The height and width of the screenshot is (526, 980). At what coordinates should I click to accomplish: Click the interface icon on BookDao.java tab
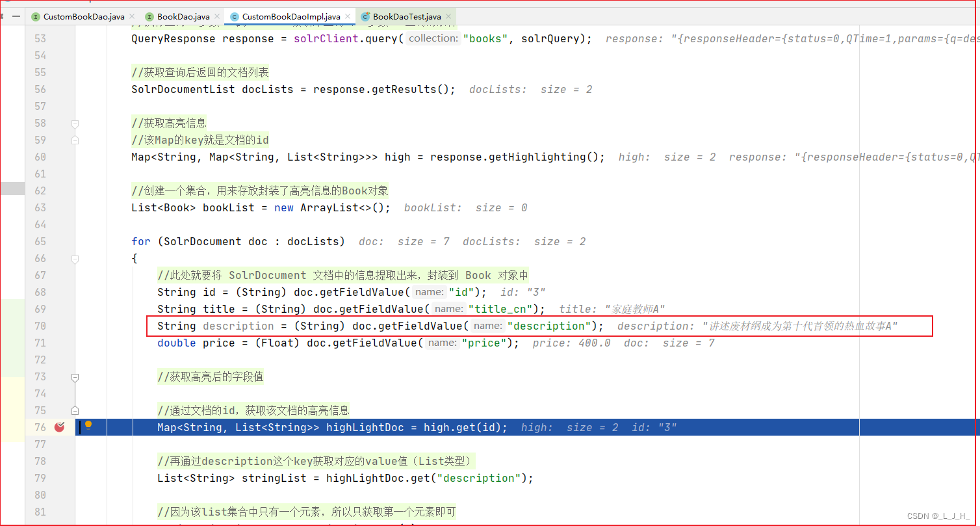pos(149,16)
